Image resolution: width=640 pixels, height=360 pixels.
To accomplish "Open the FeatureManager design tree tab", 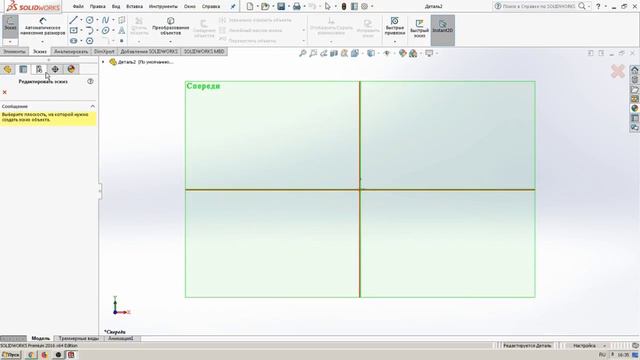I will [7, 69].
